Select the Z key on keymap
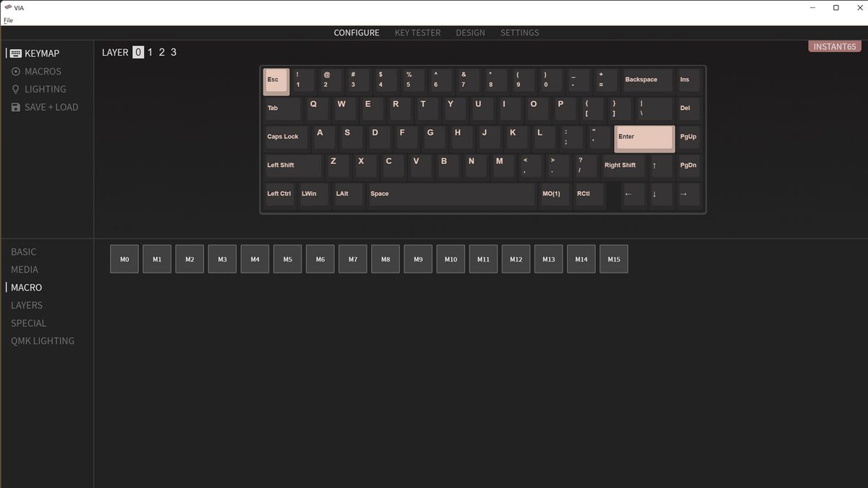 click(x=338, y=167)
